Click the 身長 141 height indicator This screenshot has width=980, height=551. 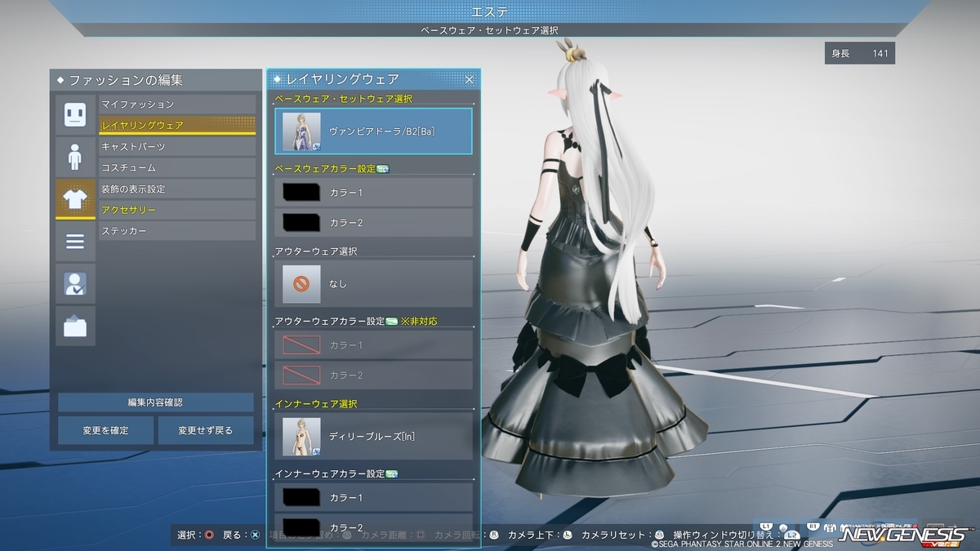pos(860,53)
